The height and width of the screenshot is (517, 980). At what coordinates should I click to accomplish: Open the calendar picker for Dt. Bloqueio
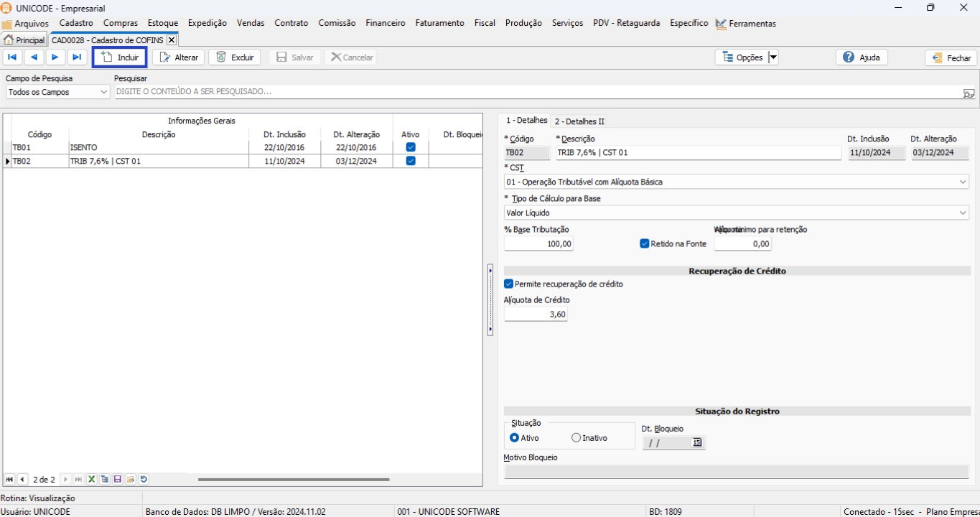(x=696, y=443)
